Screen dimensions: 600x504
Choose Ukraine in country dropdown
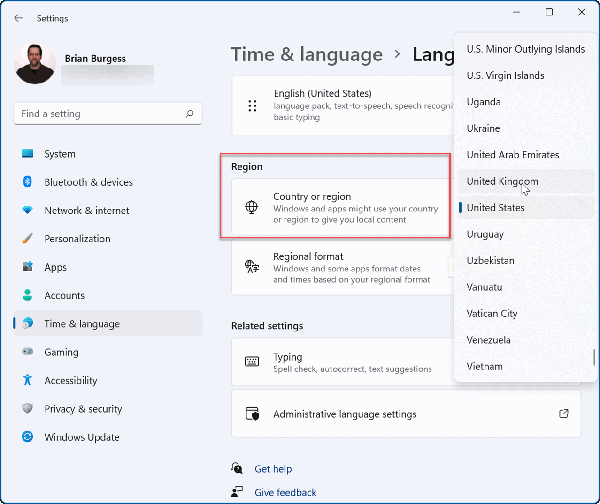[526, 128]
